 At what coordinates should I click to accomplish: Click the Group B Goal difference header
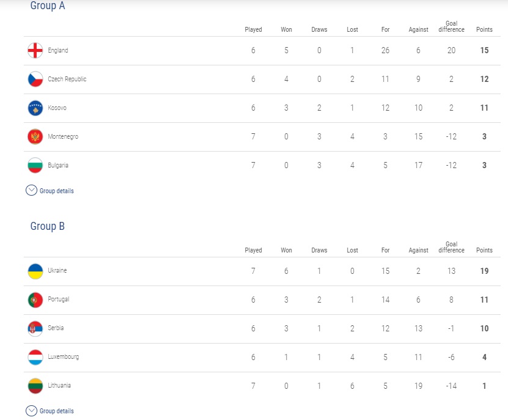[451, 247]
